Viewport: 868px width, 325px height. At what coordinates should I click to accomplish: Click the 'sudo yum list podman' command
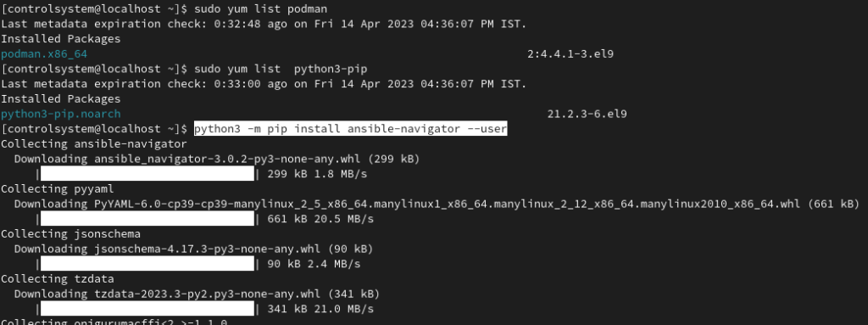point(261,9)
